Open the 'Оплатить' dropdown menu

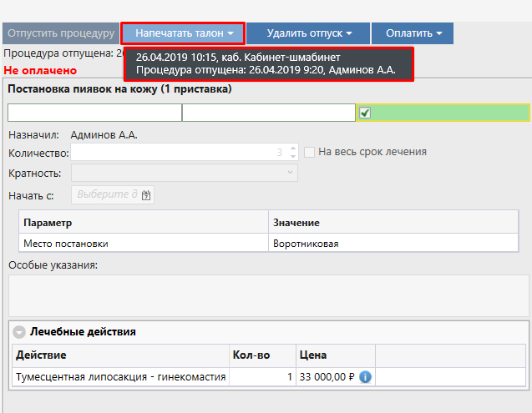413,33
